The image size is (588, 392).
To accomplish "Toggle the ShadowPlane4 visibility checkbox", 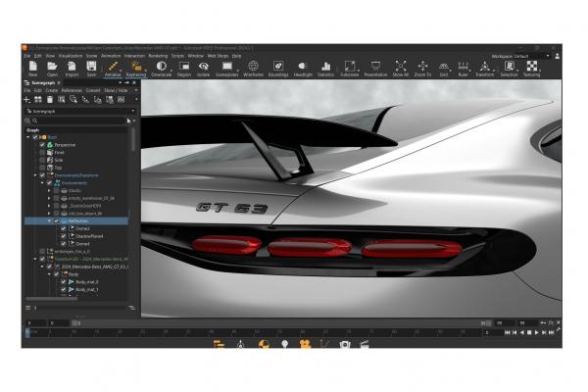I will click(x=63, y=236).
